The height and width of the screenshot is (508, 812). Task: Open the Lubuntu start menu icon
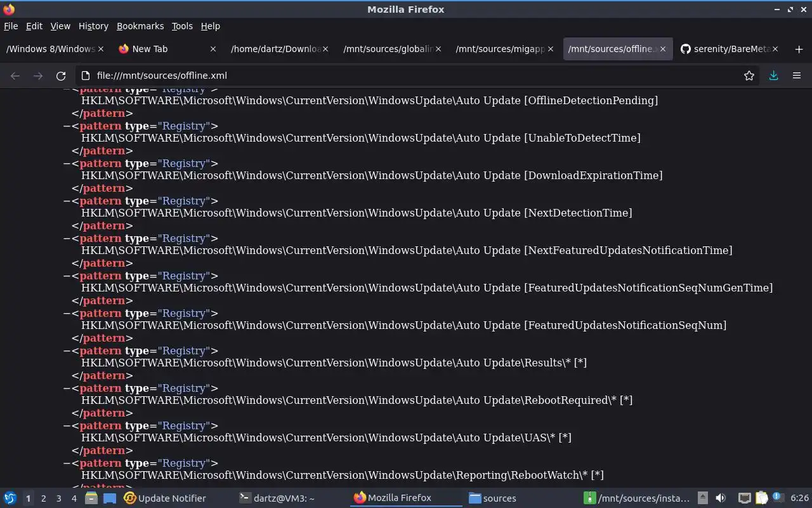pos(10,498)
